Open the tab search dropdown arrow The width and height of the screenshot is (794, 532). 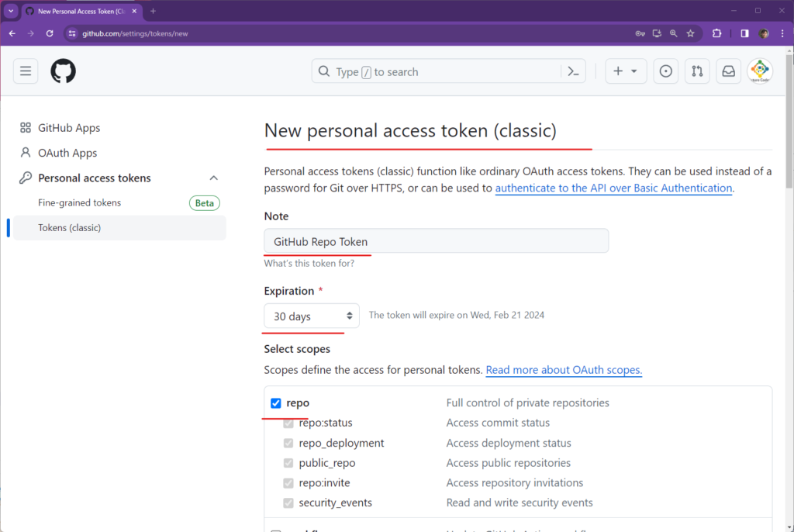(x=11, y=11)
